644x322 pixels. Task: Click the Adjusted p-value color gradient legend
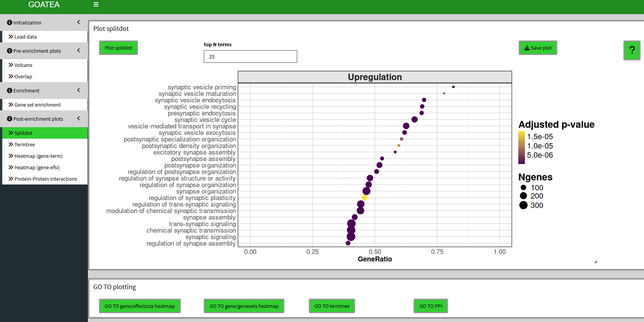521,147
